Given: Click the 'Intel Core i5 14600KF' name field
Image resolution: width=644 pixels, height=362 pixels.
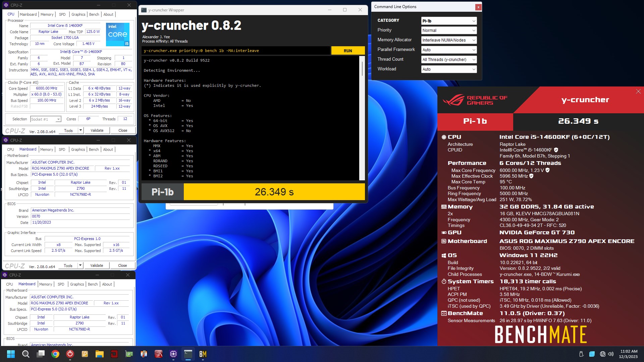Looking at the screenshot, I should pyautogui.click(x=65, y=25).
